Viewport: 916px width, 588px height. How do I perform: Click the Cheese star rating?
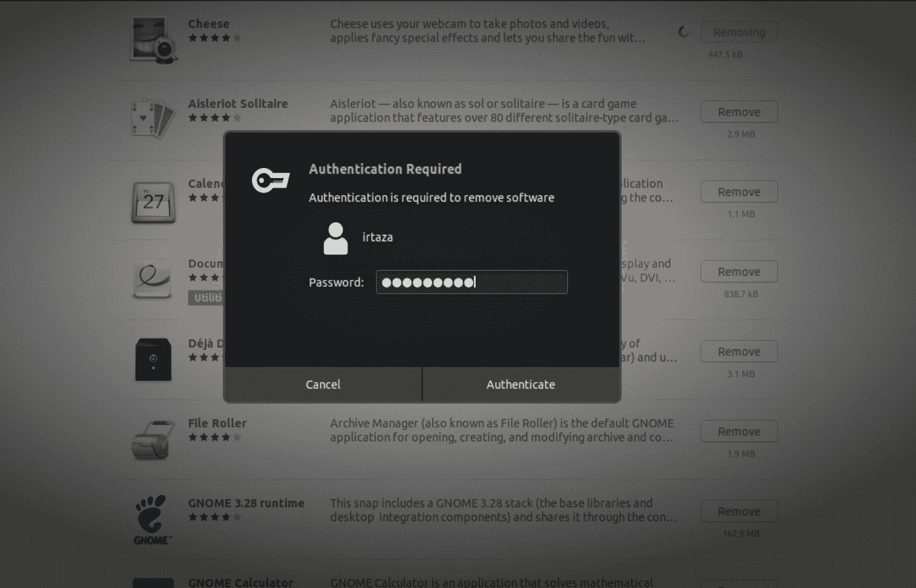point(215,38)
